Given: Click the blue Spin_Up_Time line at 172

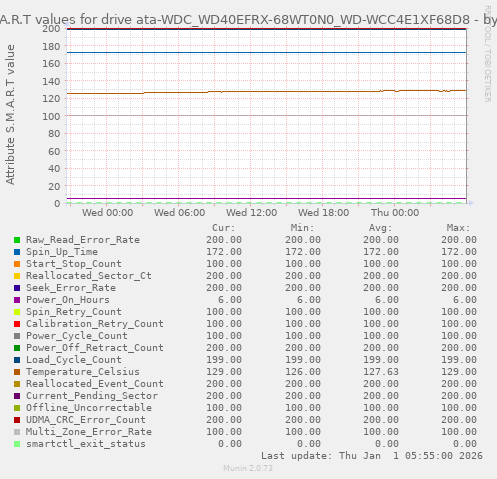Looking at the screenshot, I should click(267, 53).
